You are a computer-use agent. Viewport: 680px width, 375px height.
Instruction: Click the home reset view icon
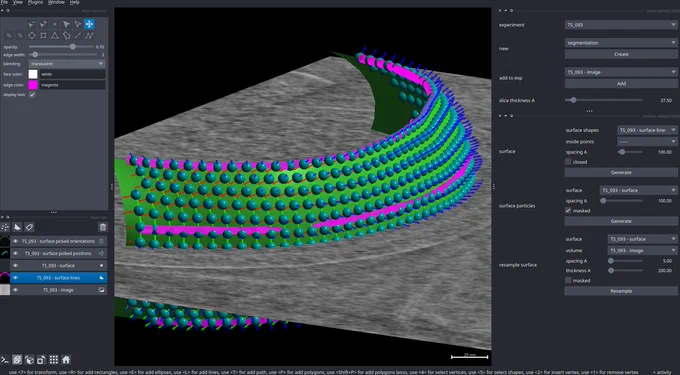[x=66, y=359]
